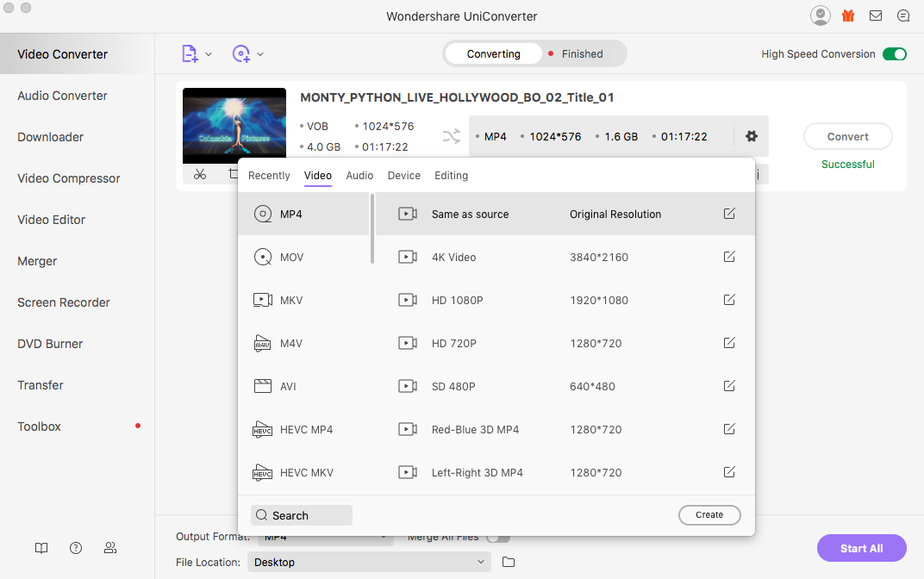Open conversion settings gear icon
924x579 pixels.
point(751,136)
